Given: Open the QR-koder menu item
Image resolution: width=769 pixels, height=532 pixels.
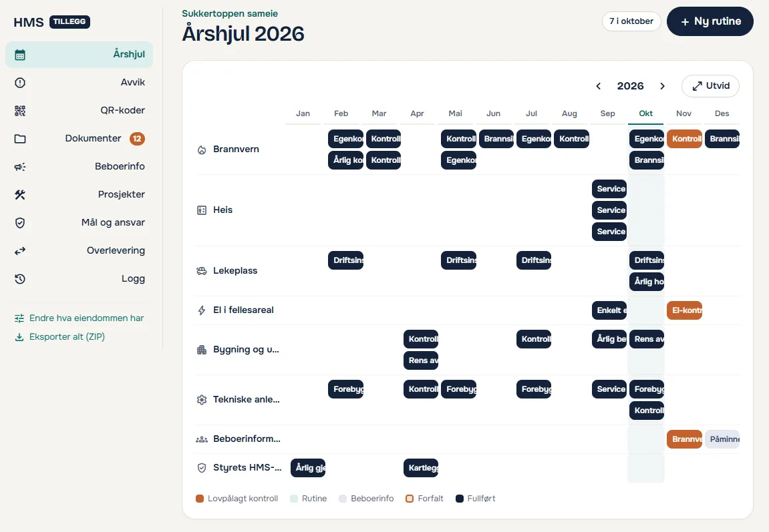Looking at the screenshot, I should point(79,110).
